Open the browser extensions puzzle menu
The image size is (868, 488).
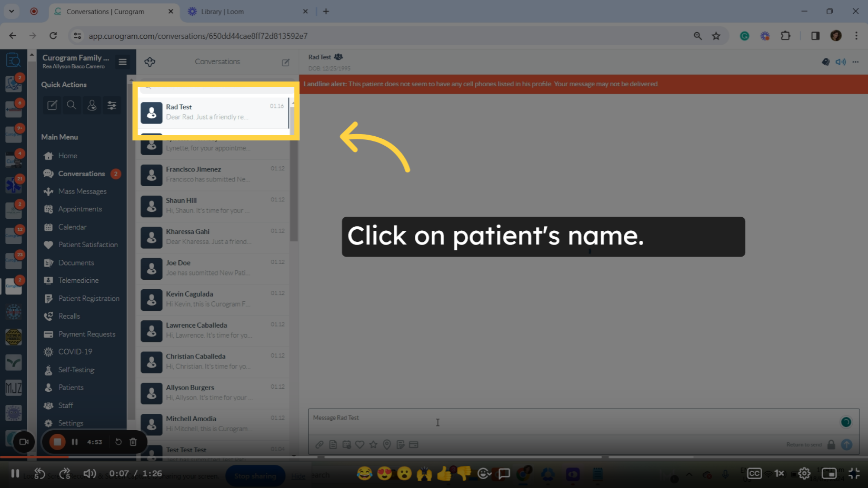785,36
